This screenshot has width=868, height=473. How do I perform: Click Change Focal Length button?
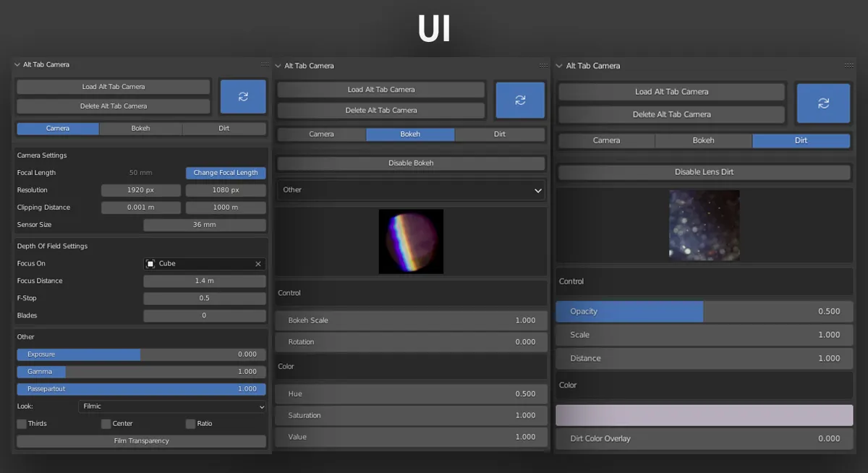pos(226,173)
